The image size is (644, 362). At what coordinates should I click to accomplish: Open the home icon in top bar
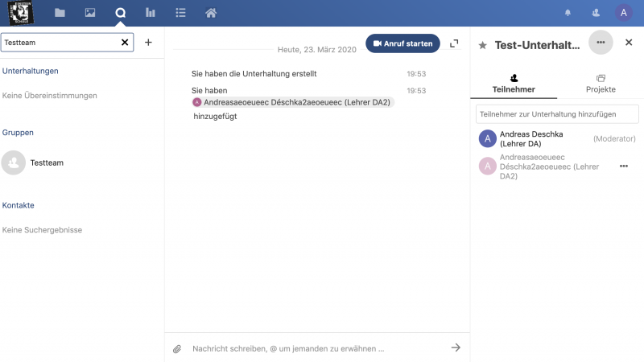[211, 13]
